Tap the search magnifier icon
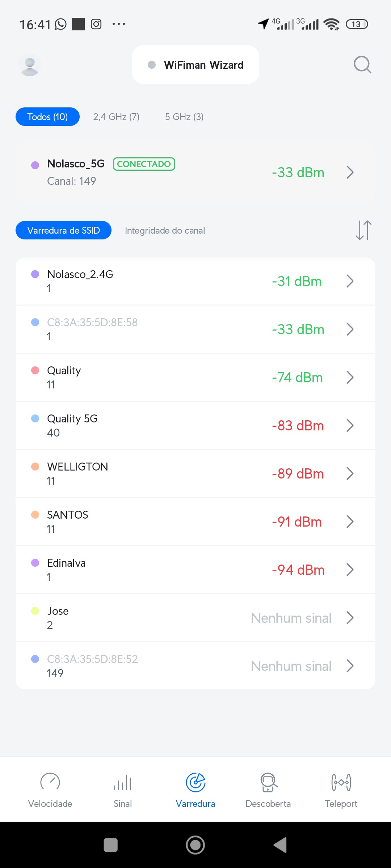The image size is (391, 868). click(362, 65)
